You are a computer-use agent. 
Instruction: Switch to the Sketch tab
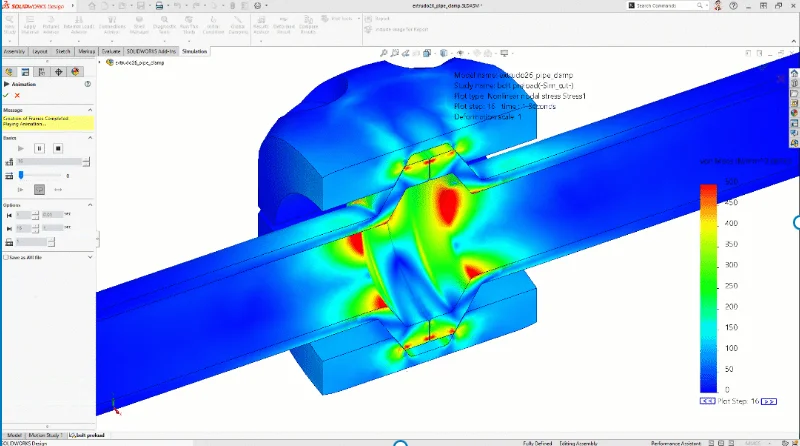click(63, 52)
